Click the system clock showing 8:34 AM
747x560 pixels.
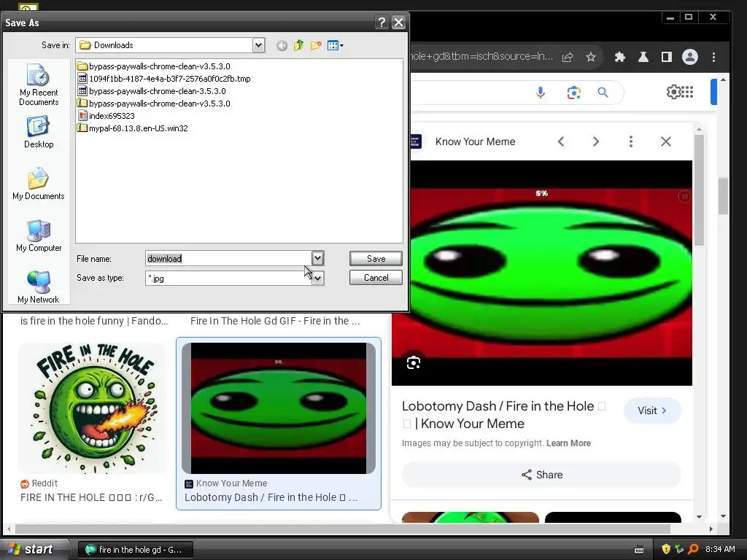click(720, 549)
